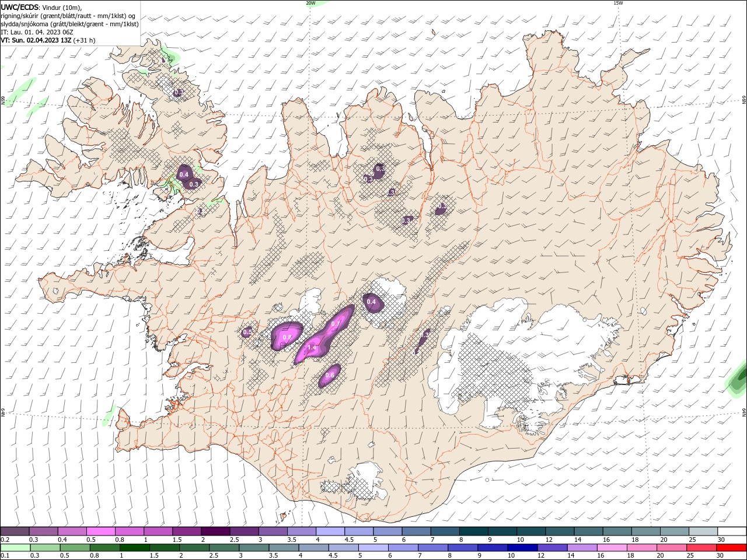Screen dimensions: 747x560
Task: Pick the upper legend swatch labeled 1.5
Action: point(186,531)
